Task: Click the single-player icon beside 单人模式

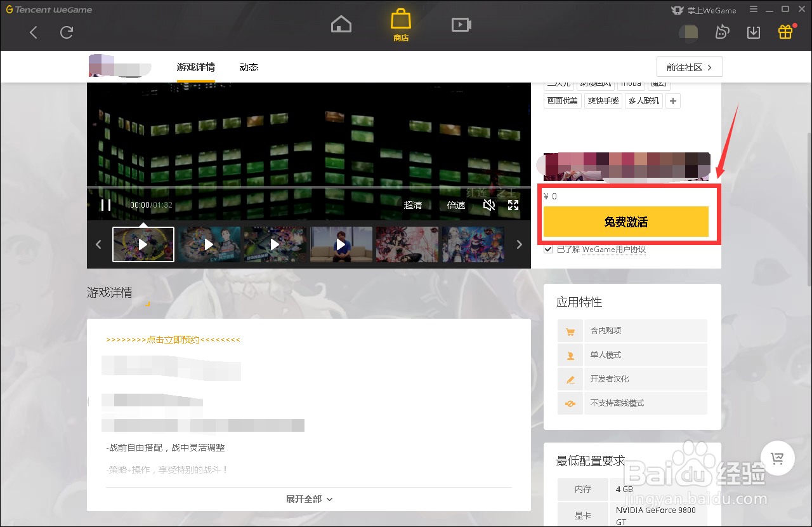Action: (570, 355)
